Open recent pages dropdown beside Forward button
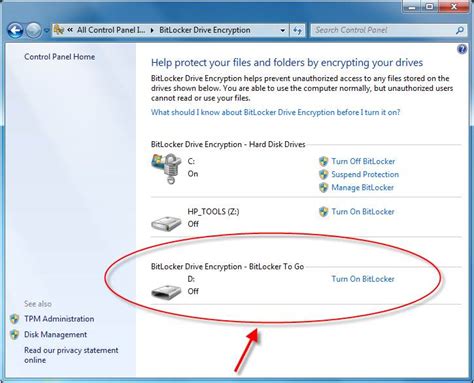Screen dimensions: 474x383 47,31
